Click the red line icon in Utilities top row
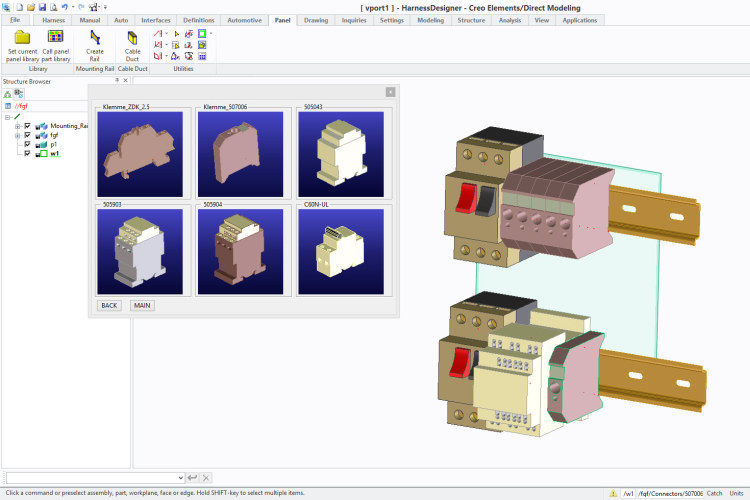750x500 pixels. (158, 33)
